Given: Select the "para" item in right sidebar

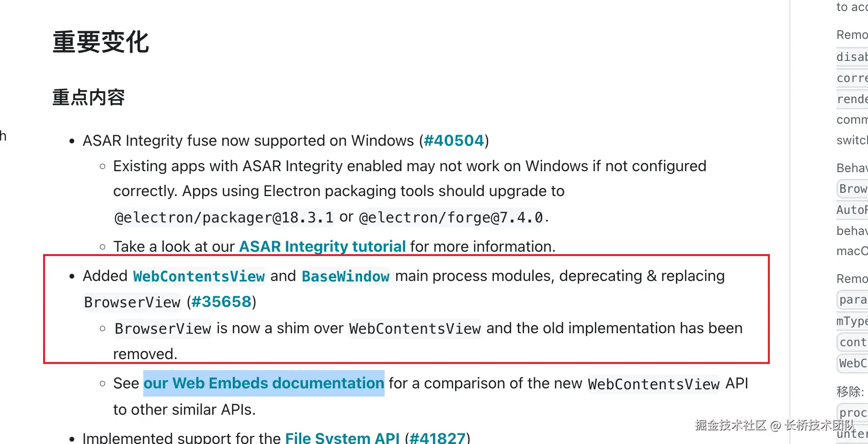Looking at the screenshot, I should pyautogui.click(x=853, y=300).
